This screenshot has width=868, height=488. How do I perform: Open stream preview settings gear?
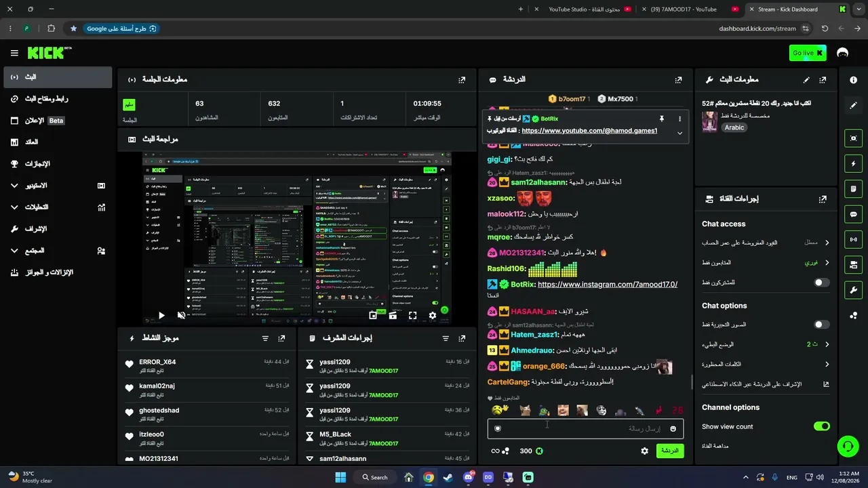433,315
